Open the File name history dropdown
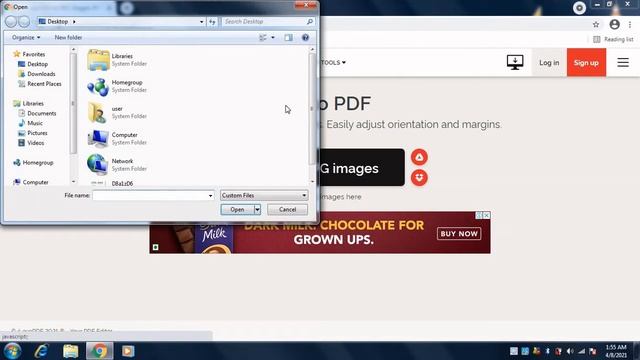 [x=210, y=196]
